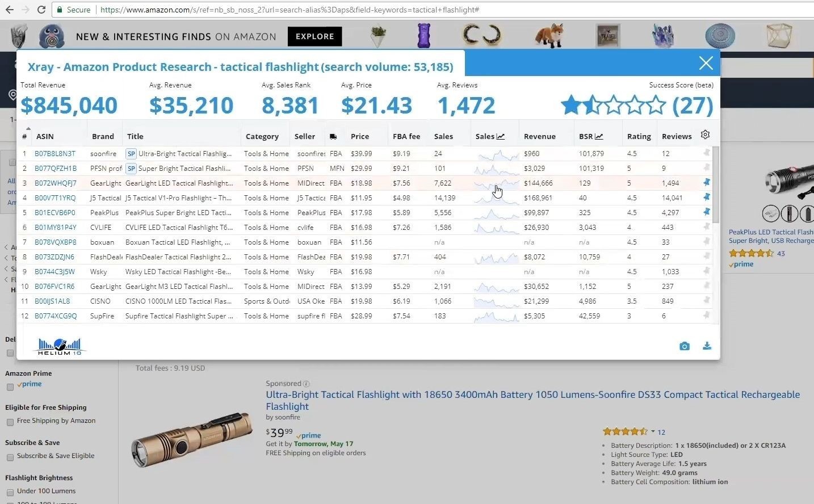Click the EXPLORE button in banner
Viewport: 814px width, 504px height.
click(x=314, y=36)
